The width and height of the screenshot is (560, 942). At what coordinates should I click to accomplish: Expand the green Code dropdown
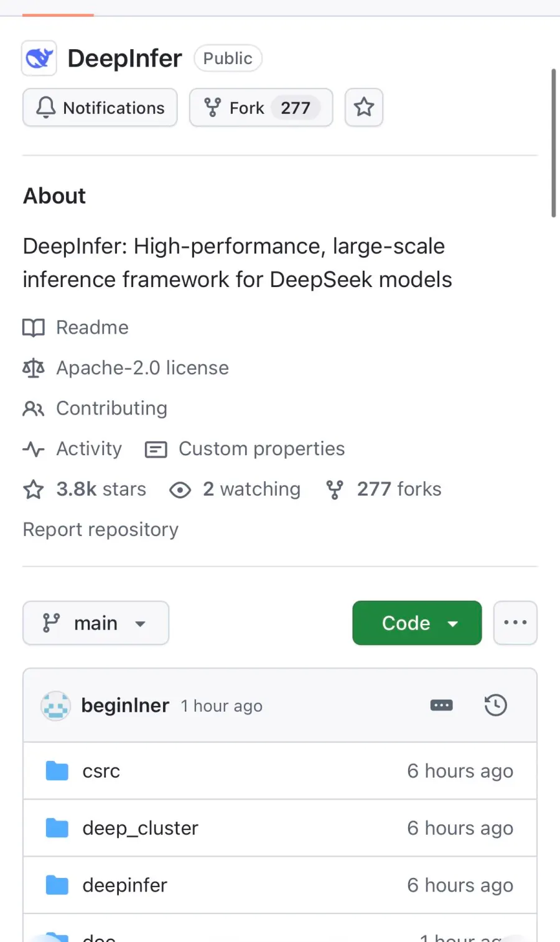417,623
